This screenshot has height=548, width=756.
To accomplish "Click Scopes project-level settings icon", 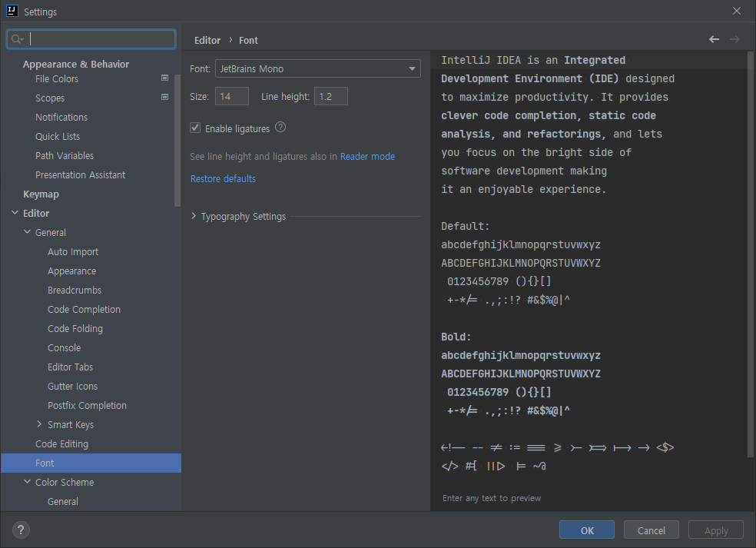I will [164, 97].
